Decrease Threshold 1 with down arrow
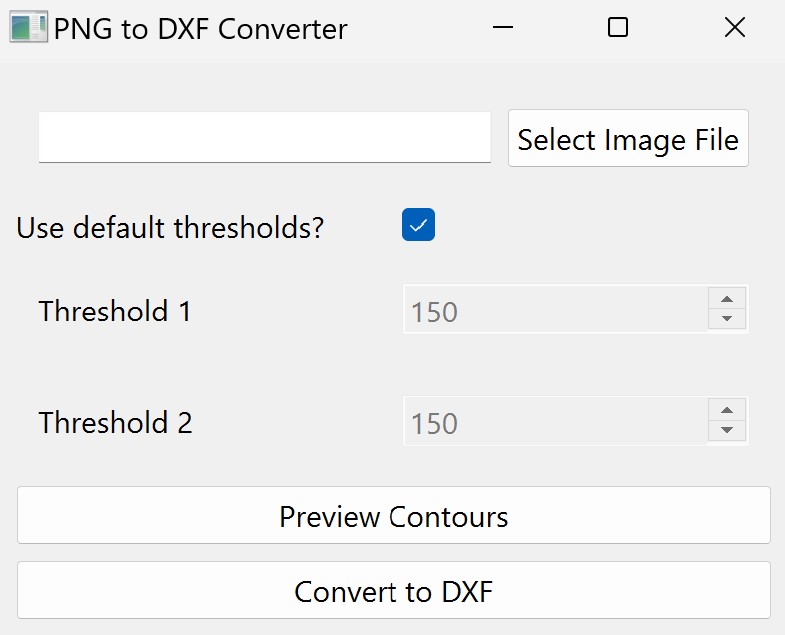 727,319
